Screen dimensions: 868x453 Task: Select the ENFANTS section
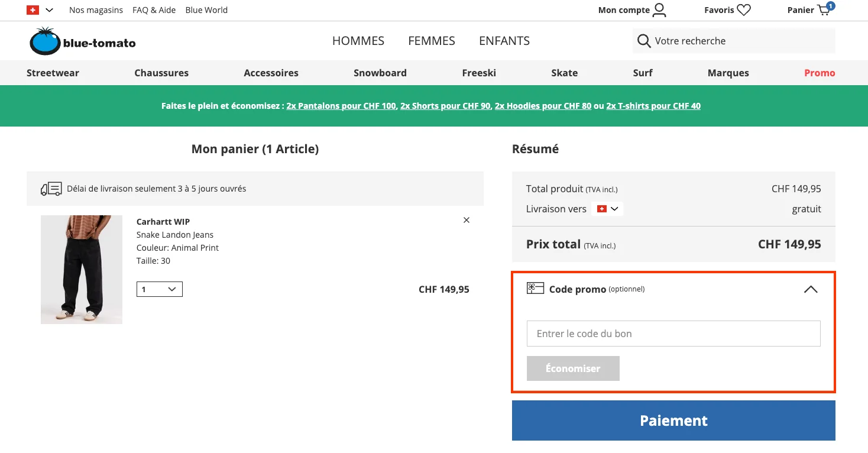pos(504,41)
